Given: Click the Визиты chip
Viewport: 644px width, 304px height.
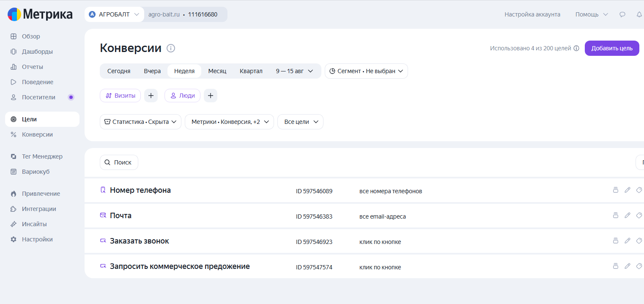Looking at the screenshot, I should coord(120,96).
